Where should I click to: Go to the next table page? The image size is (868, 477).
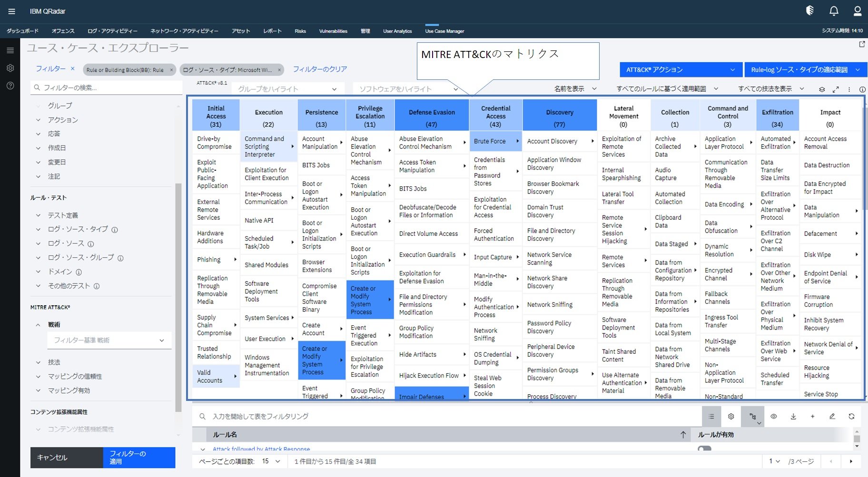(x=851, y=461)
